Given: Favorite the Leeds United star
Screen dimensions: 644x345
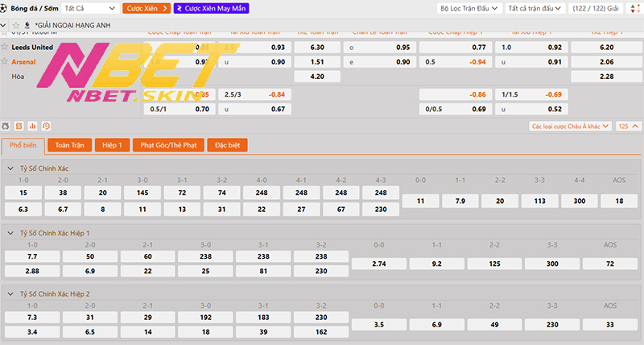Looking at the screenshot, I should [x=5, y=48].
